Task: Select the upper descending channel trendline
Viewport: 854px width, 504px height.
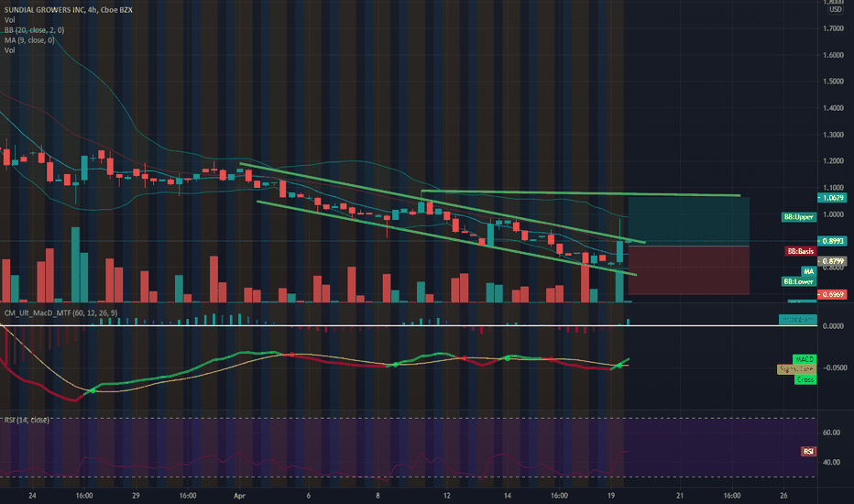Action: coord(443,203)
